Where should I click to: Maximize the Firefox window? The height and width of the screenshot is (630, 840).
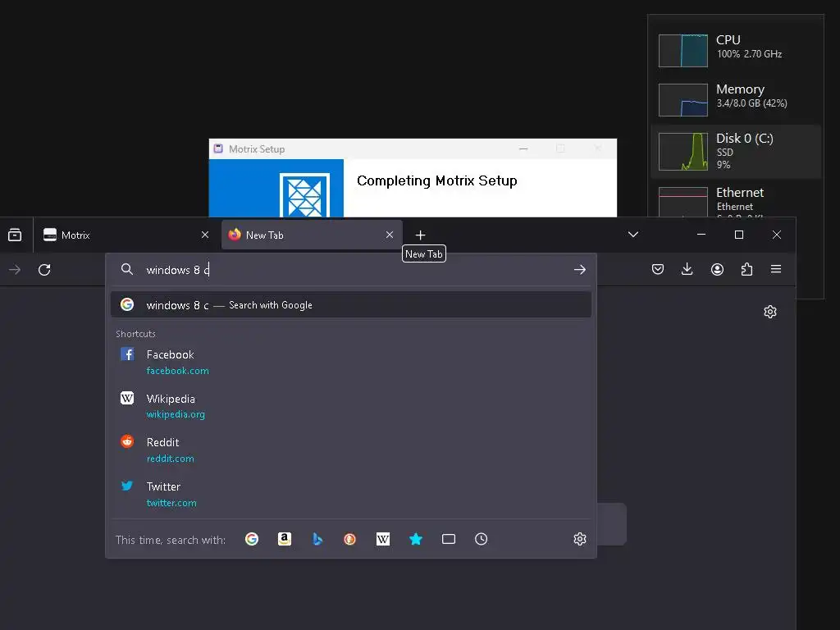coord(739,235)
